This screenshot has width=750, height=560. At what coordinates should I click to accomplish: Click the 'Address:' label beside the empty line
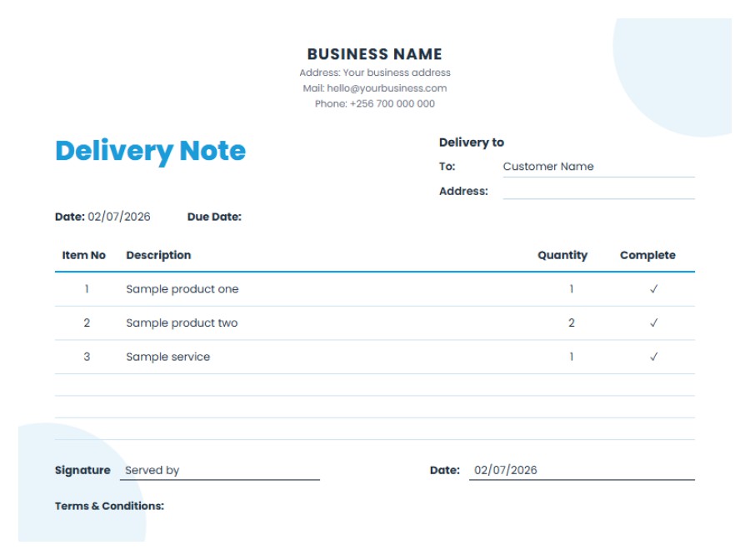click(463, 192)
